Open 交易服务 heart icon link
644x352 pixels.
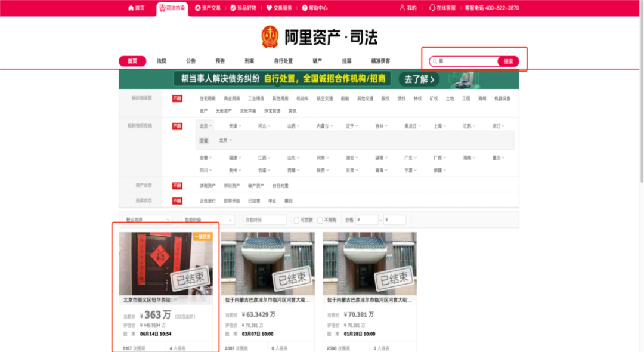point(279,8)
